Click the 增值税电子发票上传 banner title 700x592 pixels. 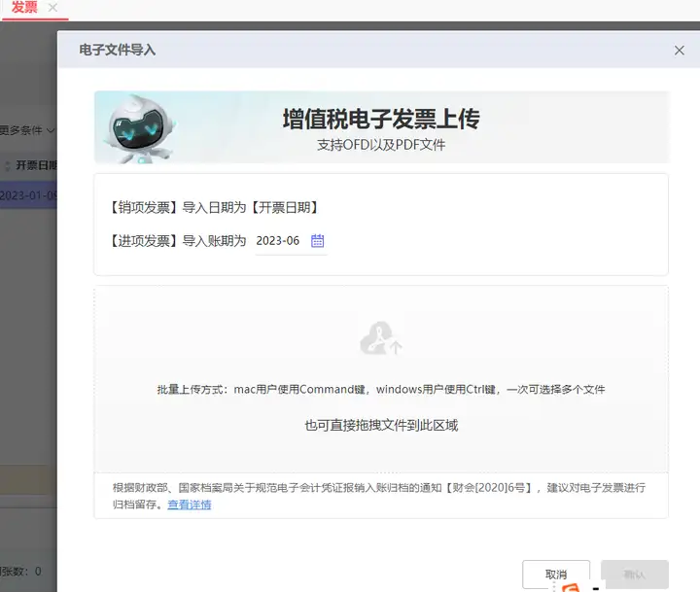381,119
